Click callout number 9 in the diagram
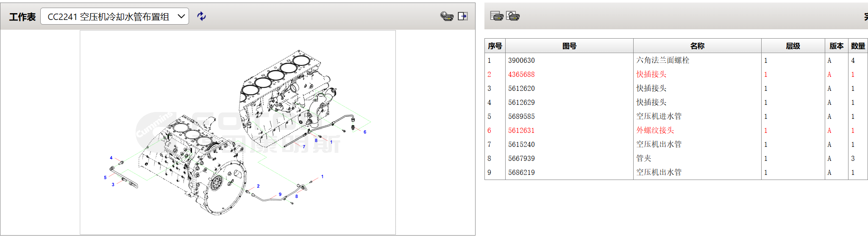 (280, 194)
